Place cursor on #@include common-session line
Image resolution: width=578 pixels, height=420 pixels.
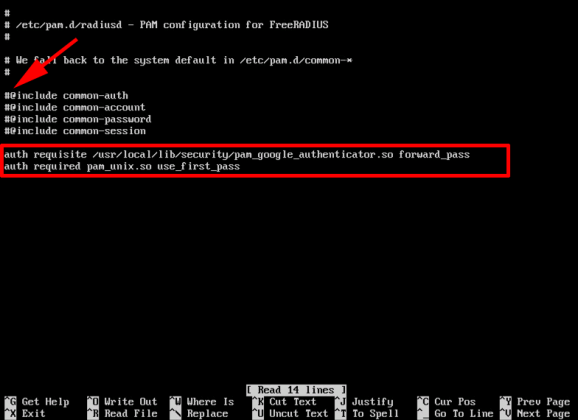point(75,131)
